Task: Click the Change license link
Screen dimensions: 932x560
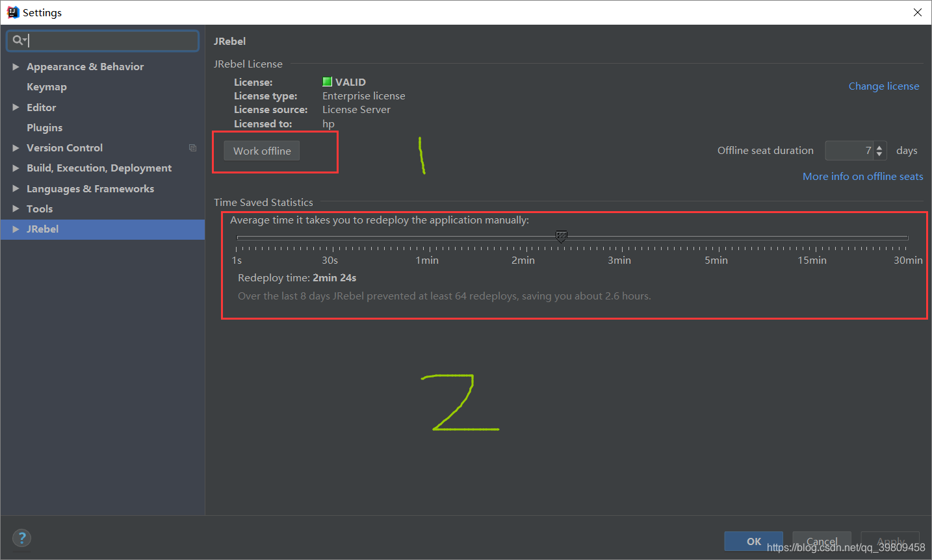Action: click(884, 86)
